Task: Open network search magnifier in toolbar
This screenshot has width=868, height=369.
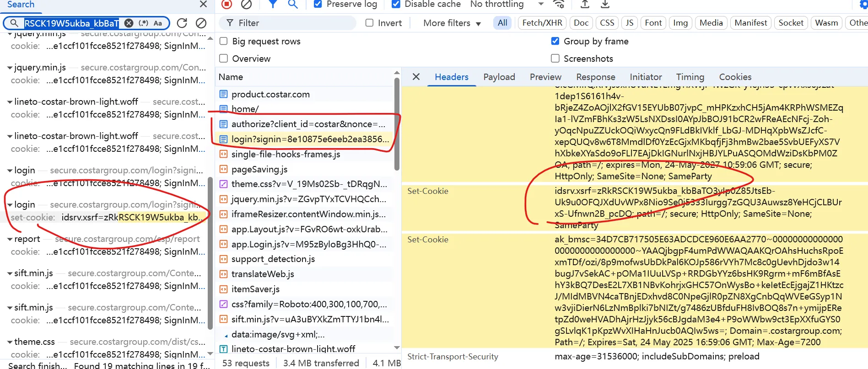Action: 293,4
